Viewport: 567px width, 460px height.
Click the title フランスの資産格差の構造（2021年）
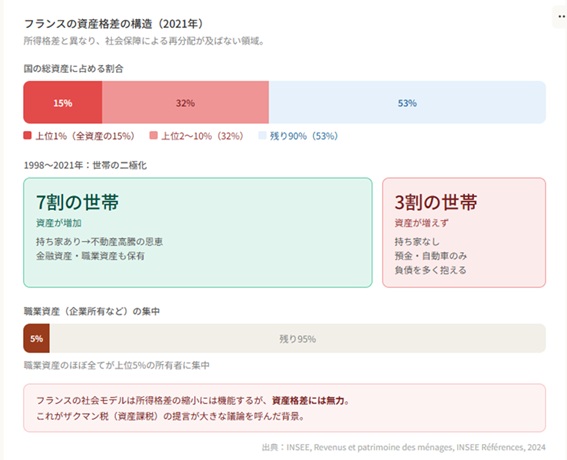pyautogui.click(x=114, y=24)
